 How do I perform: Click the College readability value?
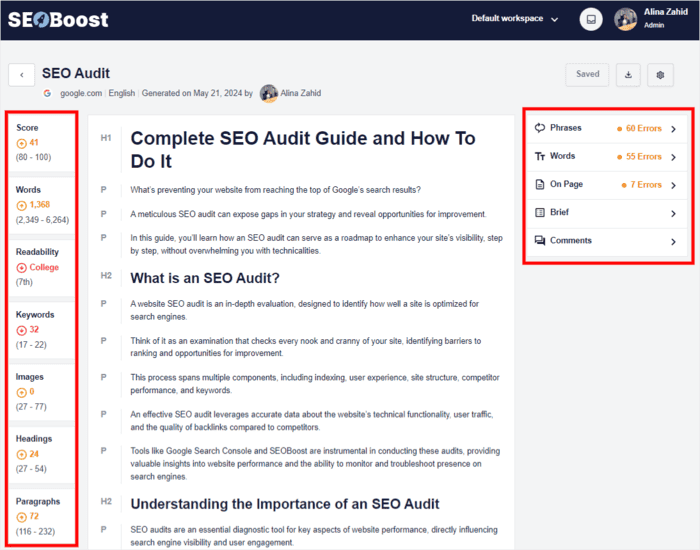44,267
